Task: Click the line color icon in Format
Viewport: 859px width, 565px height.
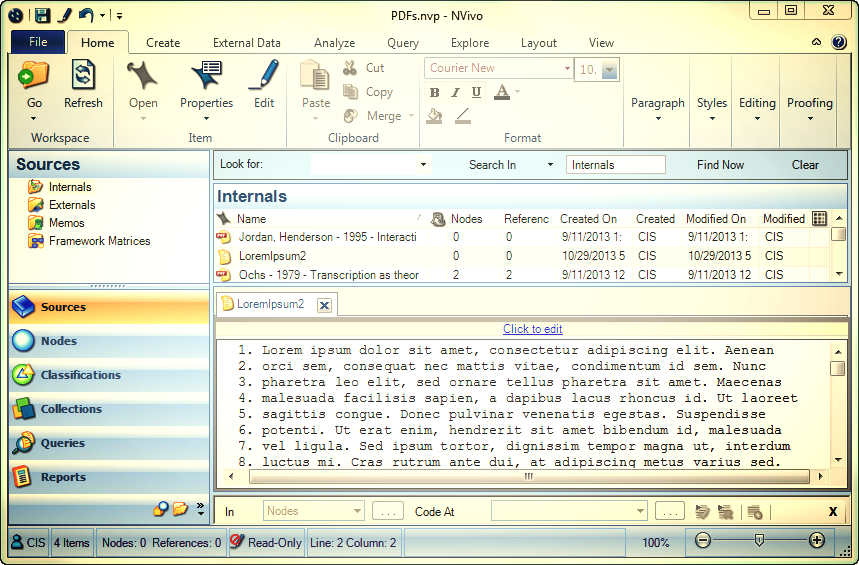Action: (x=463, y=116)
